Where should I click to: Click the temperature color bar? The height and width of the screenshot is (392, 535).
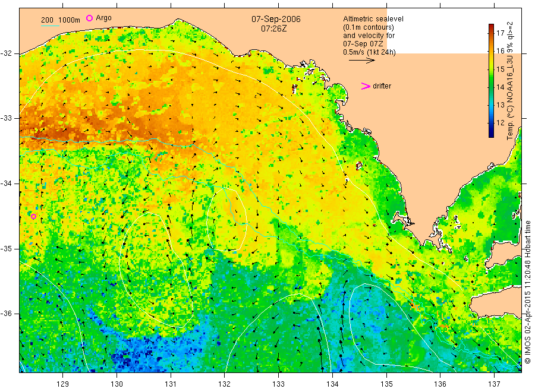coord(491,81)
